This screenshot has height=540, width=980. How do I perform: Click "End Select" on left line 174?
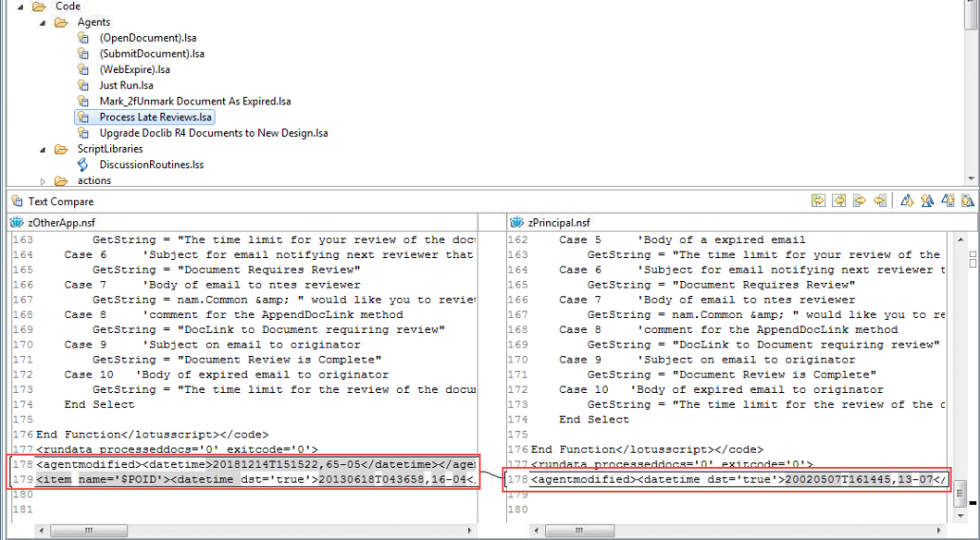point(100,404)
